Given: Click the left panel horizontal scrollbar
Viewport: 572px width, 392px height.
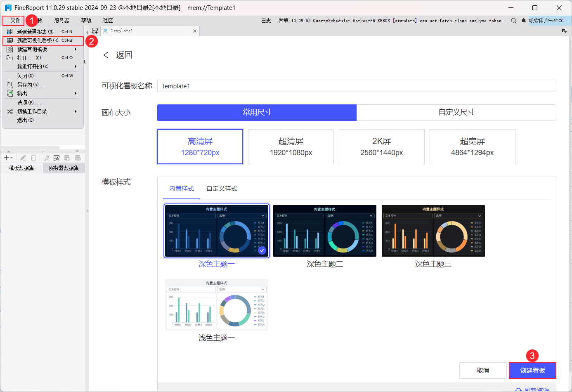Looking at the screenshot, I should coord(31,147).
